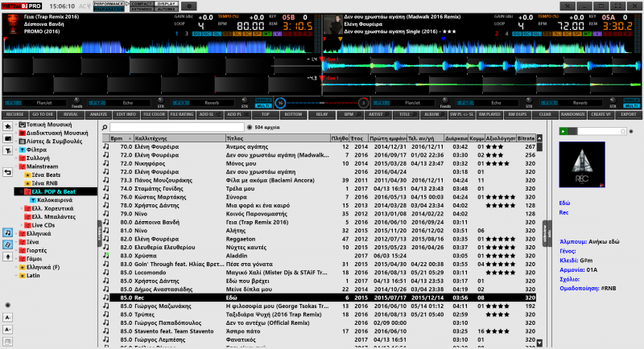The height and width of the screenshot is (349, 644).
Task: Click the favorites star icon in left sidebar
Action: coord(7,126)
